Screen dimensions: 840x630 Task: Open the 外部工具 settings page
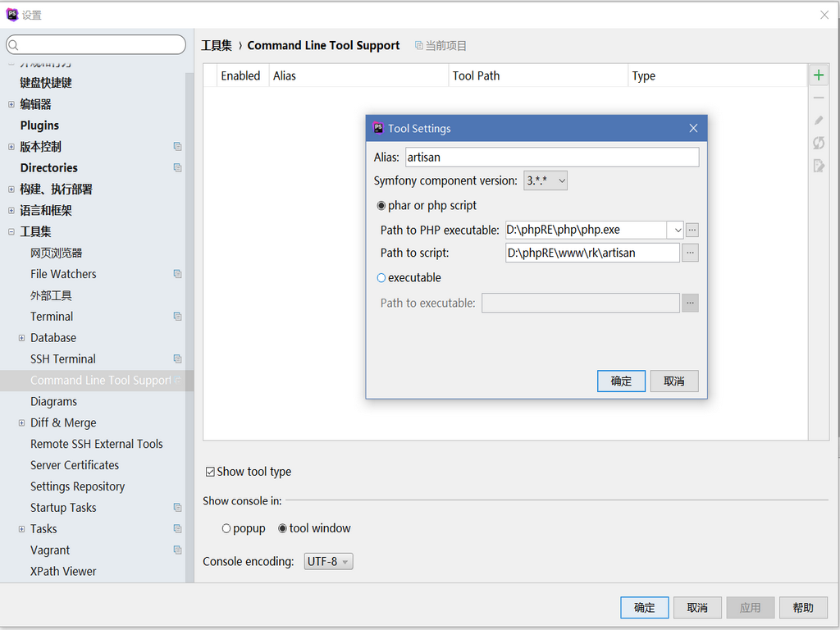51,295
